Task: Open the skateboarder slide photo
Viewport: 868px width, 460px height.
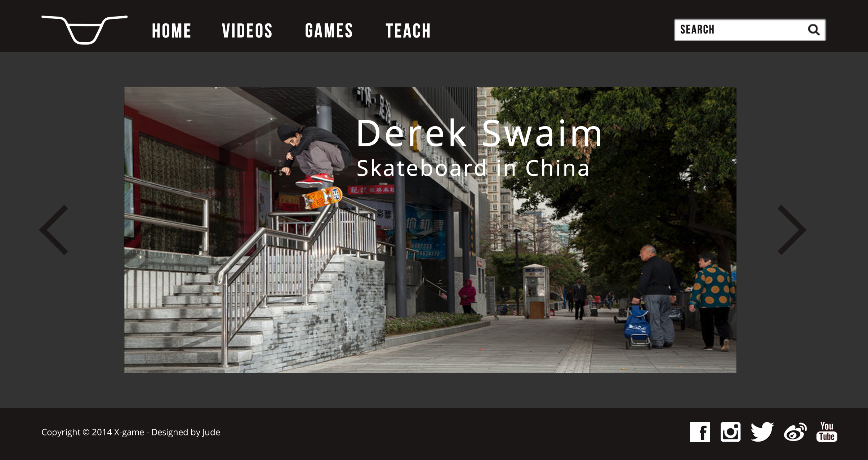Action: coord(430,230)
